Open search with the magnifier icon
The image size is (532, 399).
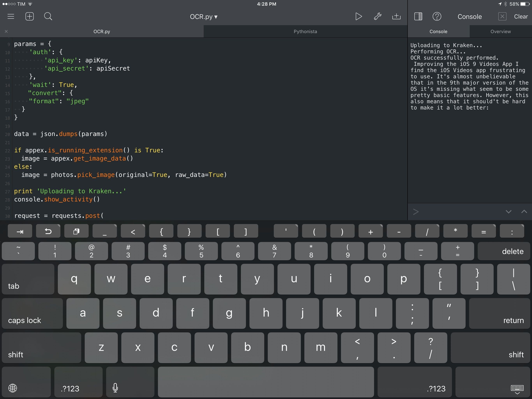48,17
